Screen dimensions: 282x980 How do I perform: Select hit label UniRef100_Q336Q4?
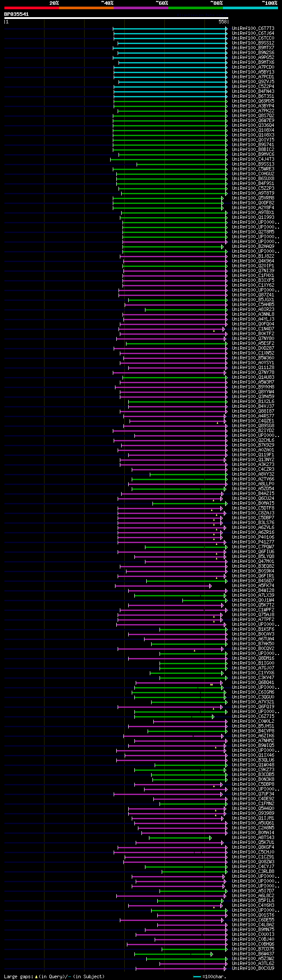tap(253, 125)
